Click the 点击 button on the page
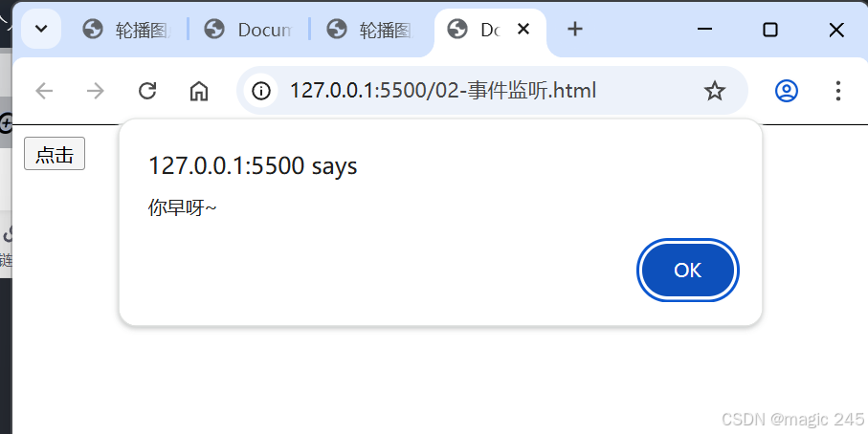This screenshot has width=868, height=434. (55, 154)
